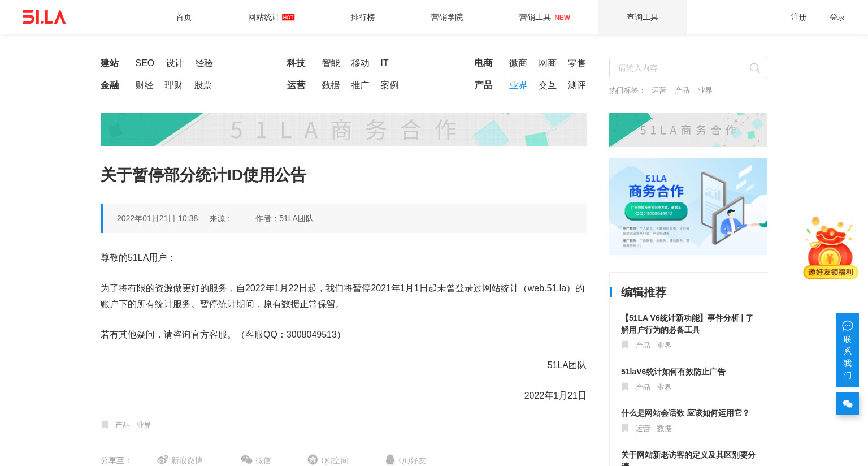
Task: Share article to 微信
Action: click(x=256, y=460)
